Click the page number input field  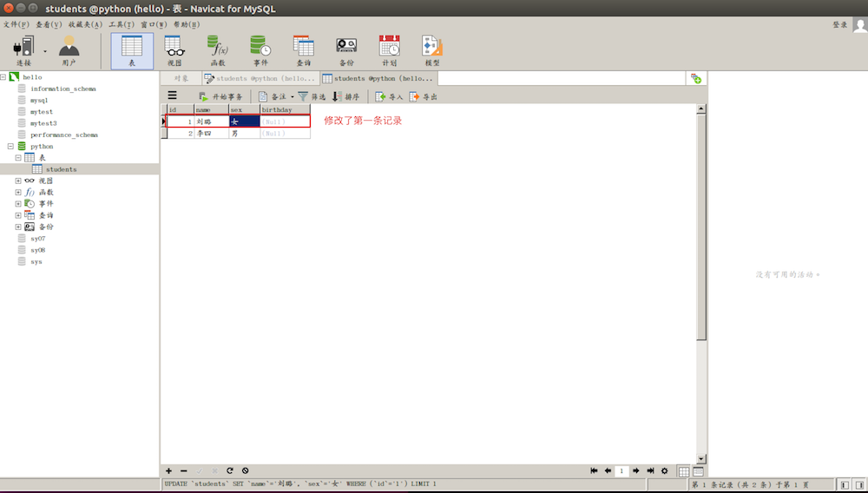[x=621, y=470]
